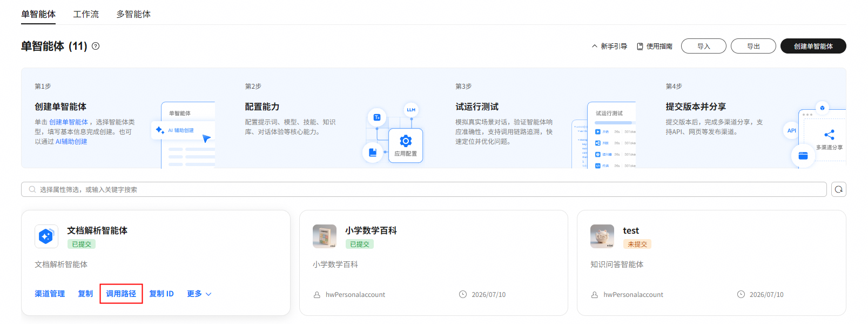
Task: Switch to the 单智能体 tab
Action: click(x=38, y=14)
